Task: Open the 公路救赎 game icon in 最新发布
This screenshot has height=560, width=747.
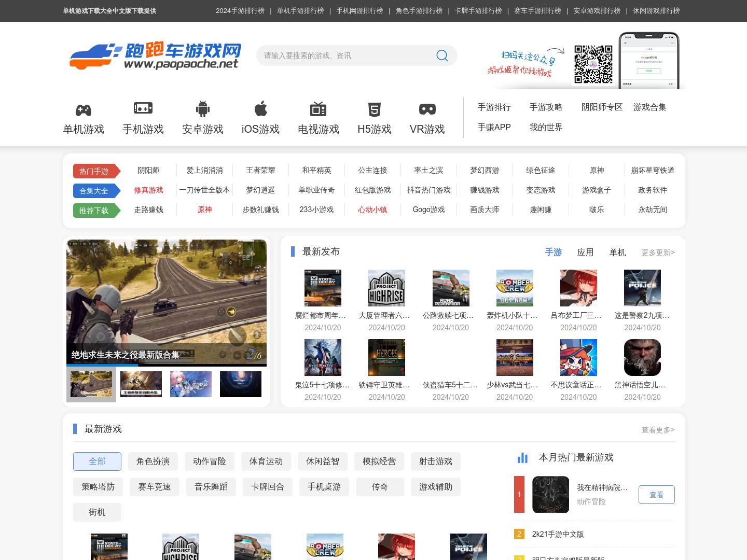Action: click(x=451, y=288)
